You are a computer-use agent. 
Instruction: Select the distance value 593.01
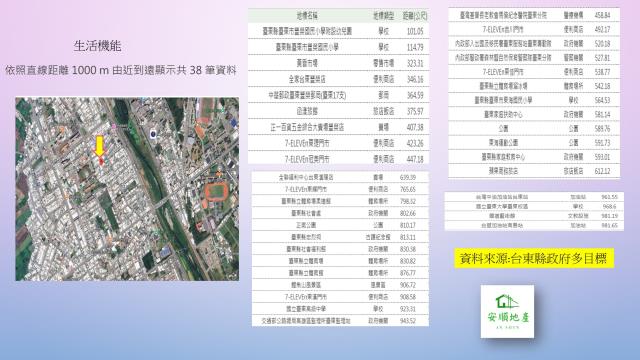(602, 157)
